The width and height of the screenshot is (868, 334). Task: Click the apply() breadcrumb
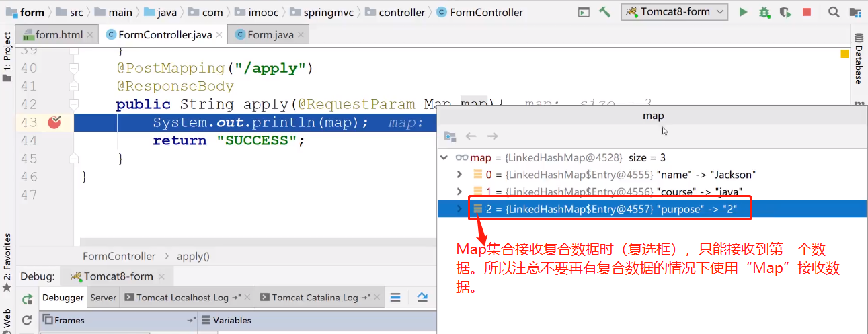tap(193, 256)
